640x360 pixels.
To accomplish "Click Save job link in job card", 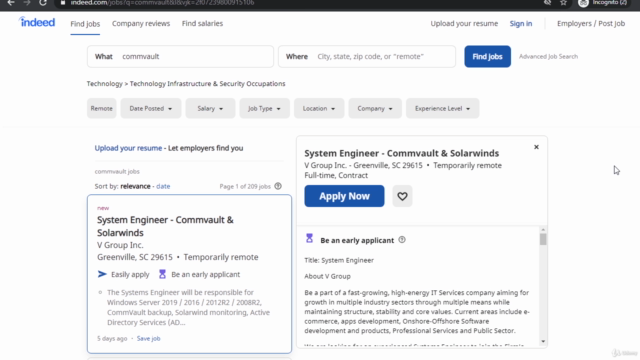I will pos(149,338).
